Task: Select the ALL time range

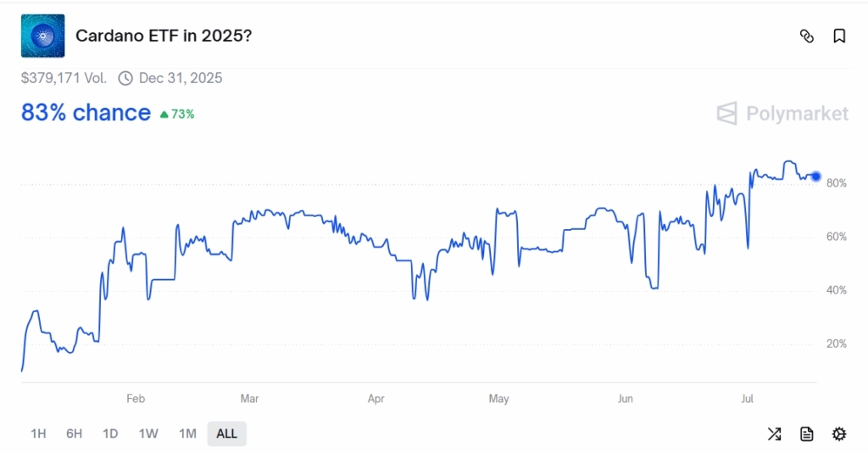Action: (x=226, y=434)
